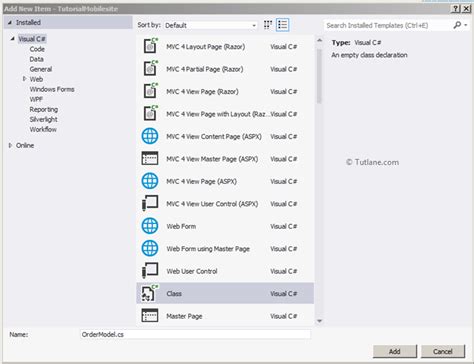Click the MVC 4 Layout Page (Razor) icon
The width and height of the screenshot is (474, 364).
click(150, 46)
